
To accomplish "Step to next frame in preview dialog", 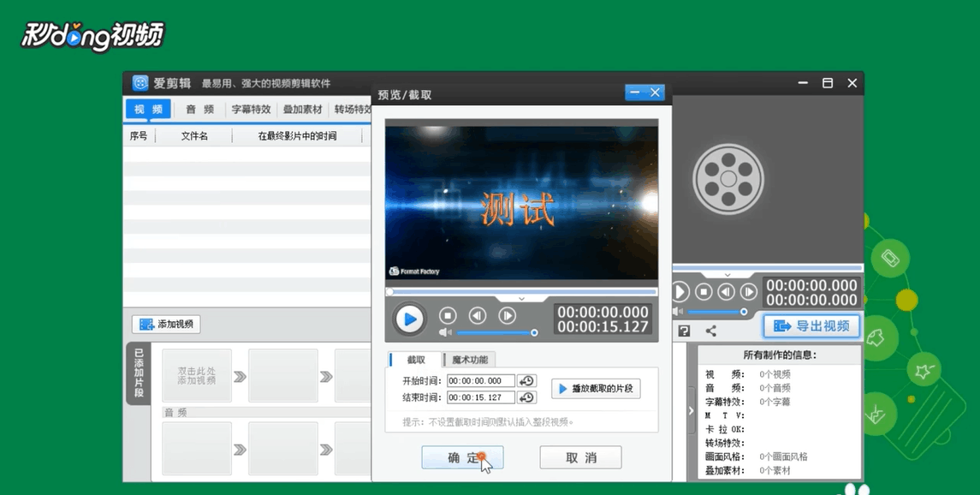I will pyautogui.click(x=508, y=316).
